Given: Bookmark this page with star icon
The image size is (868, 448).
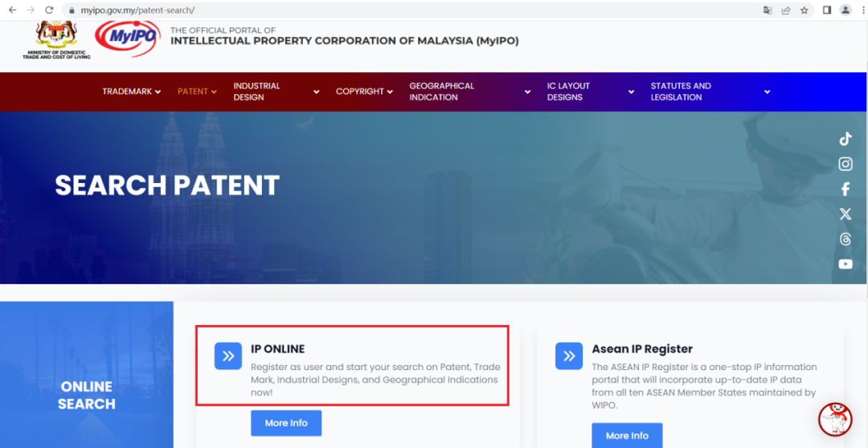Looking at the screenshot, I should (x=805, y=10).
